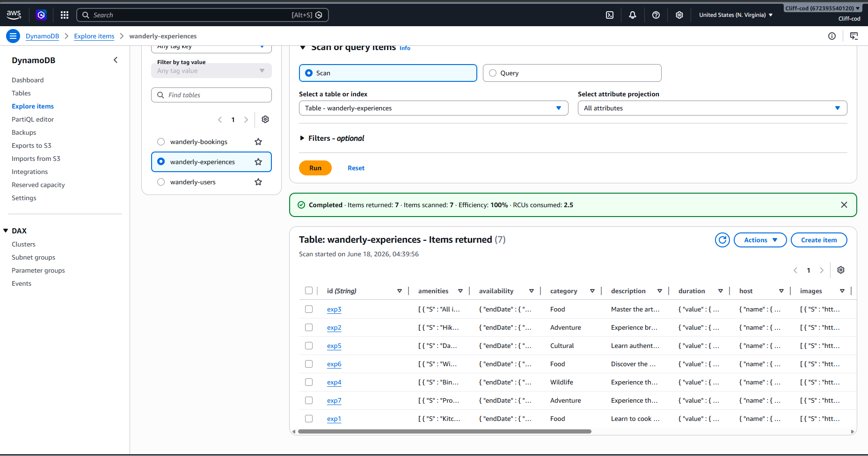868x456 pixels.
Task: Click the Create item button
Action: (x=819, y=240)
